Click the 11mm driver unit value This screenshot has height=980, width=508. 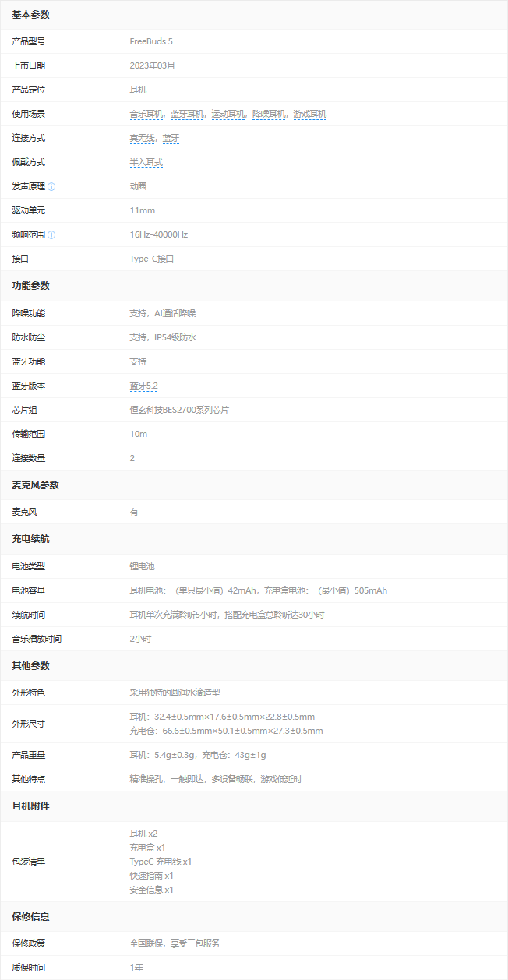pyautogui.click(x=143, y=210)
